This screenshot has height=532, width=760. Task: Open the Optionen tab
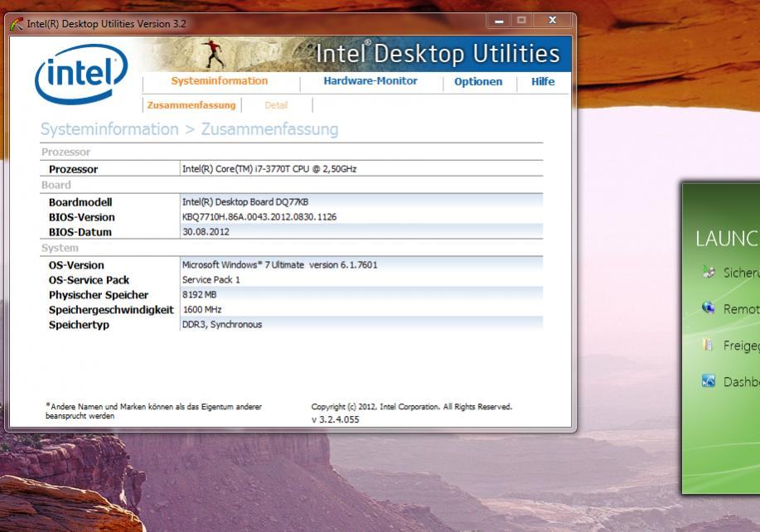click(478, 81)
